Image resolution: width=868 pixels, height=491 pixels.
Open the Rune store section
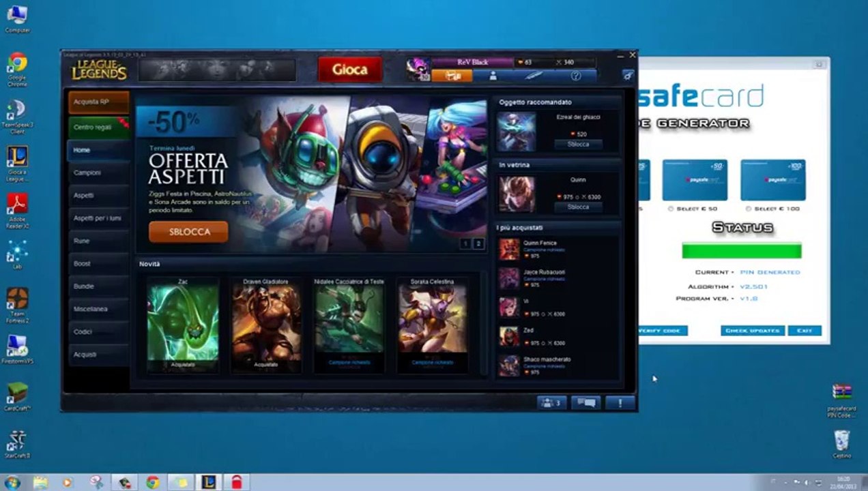(x=99, y=241)
